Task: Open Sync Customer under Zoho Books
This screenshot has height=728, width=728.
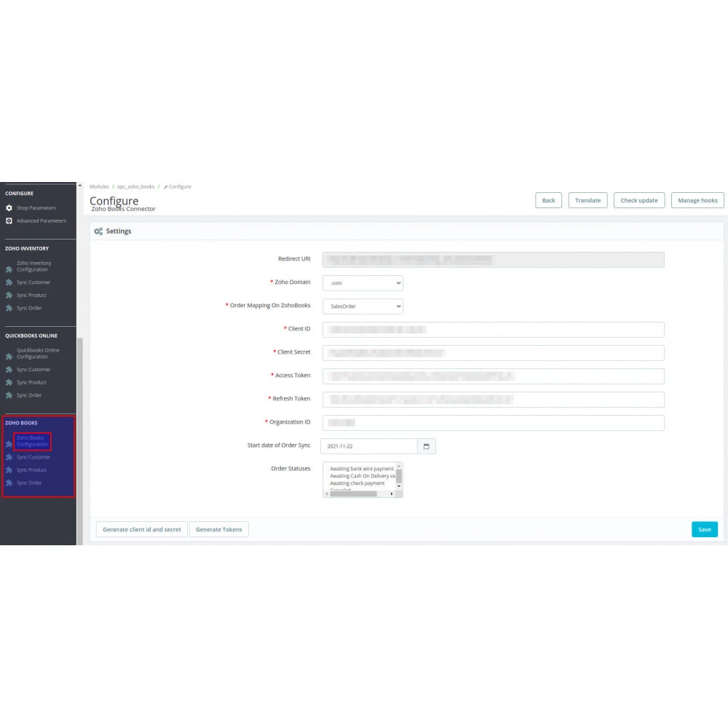Action: click(33, 457)
